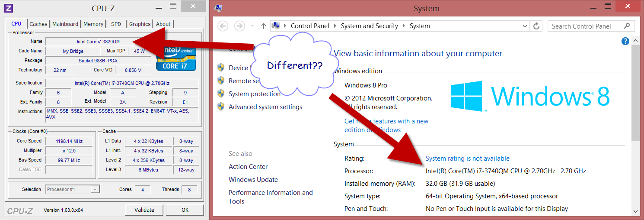Open recent locations dropdown next to forward arrow
644x220 pixels.
pyautogui.click(x=252, y=26)
